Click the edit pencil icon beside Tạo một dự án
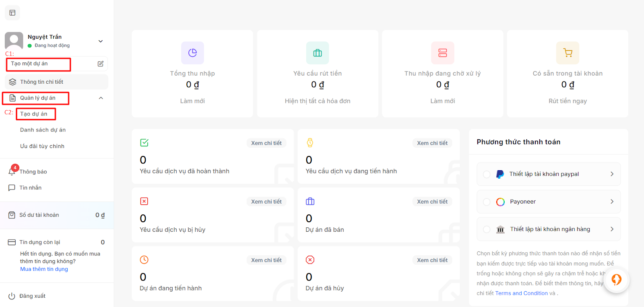Viewport: 644px width, 307px height. (100, 64)
